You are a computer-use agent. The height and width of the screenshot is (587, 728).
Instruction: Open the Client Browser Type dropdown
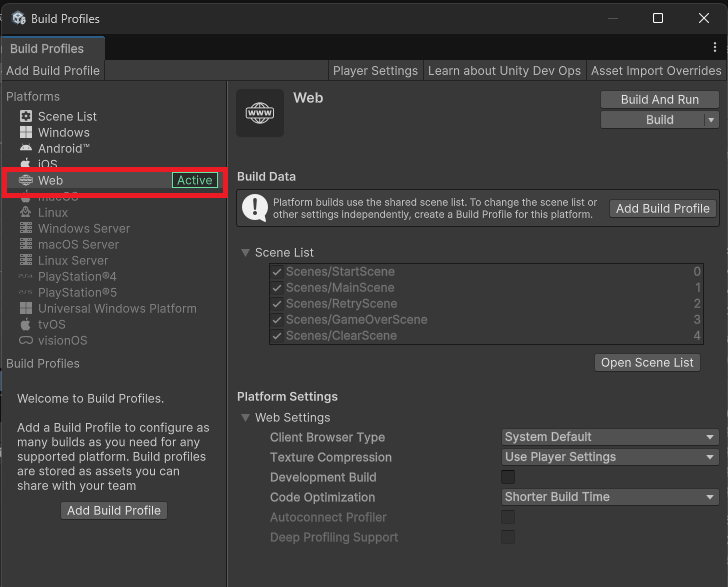(609, 437)
